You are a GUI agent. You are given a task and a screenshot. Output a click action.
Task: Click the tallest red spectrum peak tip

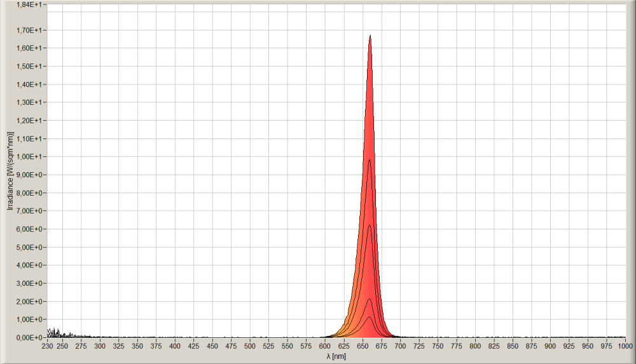(370, 36)
